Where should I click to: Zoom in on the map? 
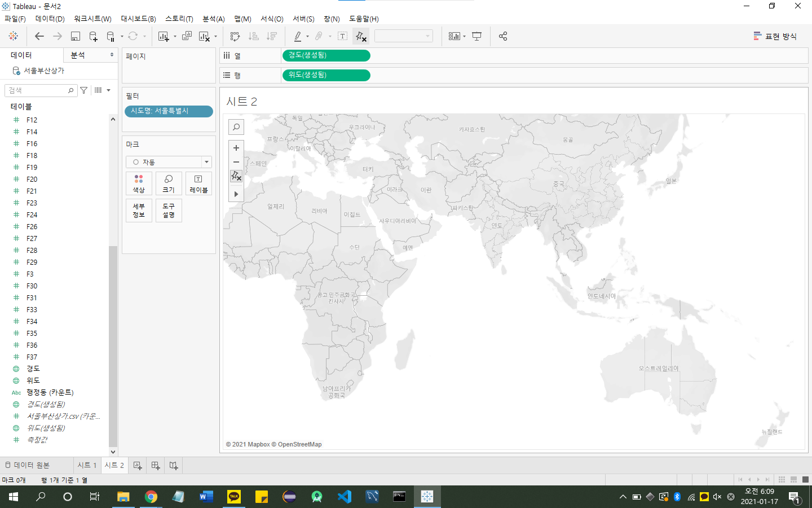pyautogui.click(x=236, y=148)
